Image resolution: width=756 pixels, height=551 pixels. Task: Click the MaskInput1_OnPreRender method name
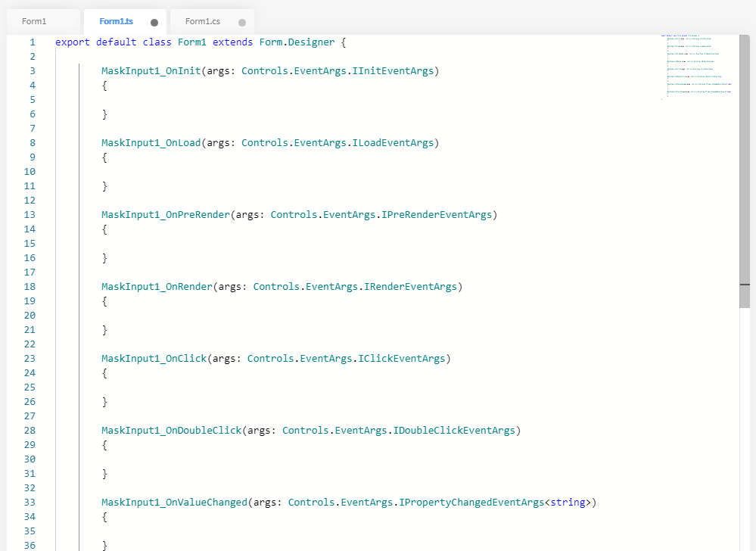pyautogui.click(x=166, y=215)
